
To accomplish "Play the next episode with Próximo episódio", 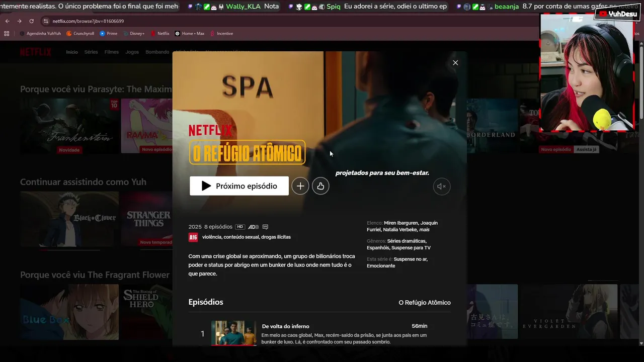I will 239,186.
